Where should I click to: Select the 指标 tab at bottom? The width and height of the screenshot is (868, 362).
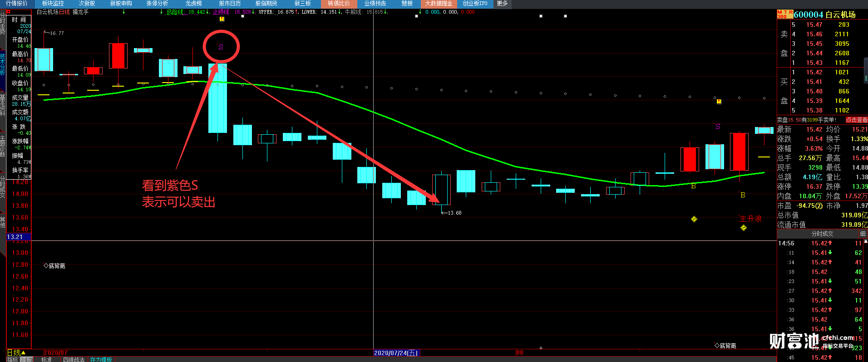[x=12, y=359]
